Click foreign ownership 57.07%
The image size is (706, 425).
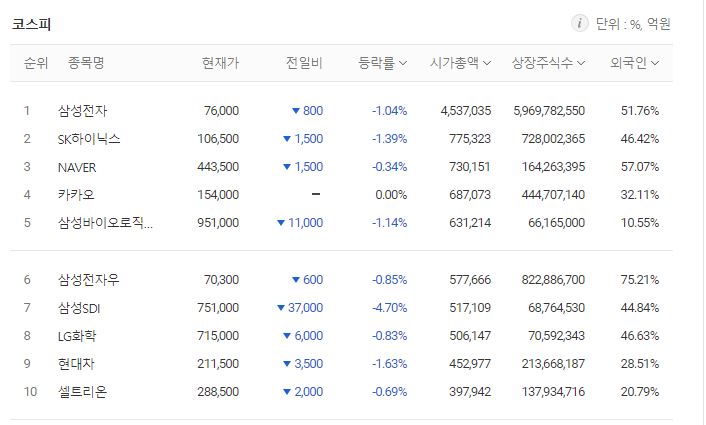click(640, 167)
